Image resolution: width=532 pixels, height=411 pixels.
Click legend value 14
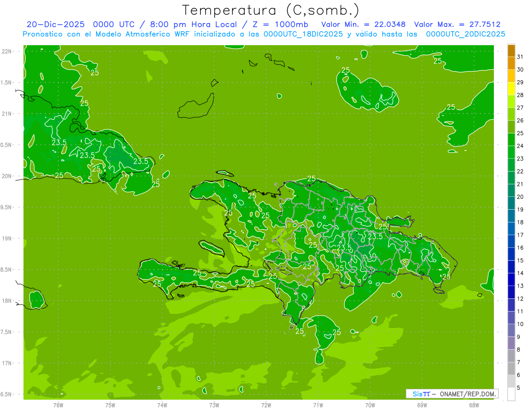point(520,273)
